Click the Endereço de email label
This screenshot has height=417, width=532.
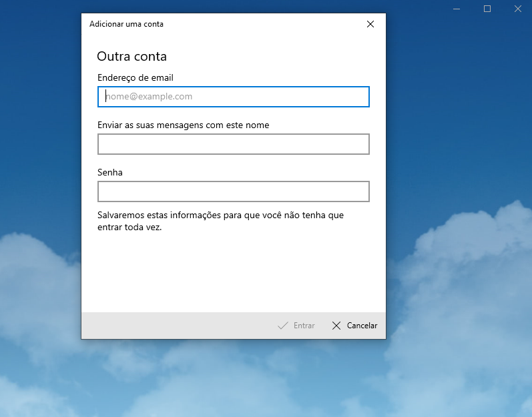pos(136,77)
